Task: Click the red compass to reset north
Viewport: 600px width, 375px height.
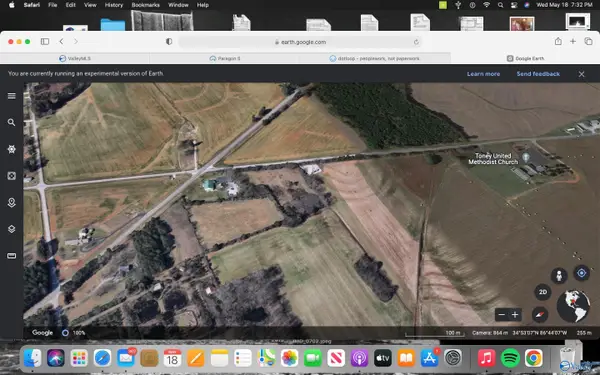Action: [x=540, y=315]
